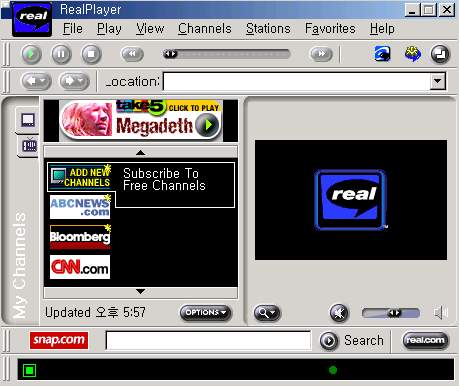Click Add New Channels icon
This screenshot has height=386, width=459.
coord(81,177)
